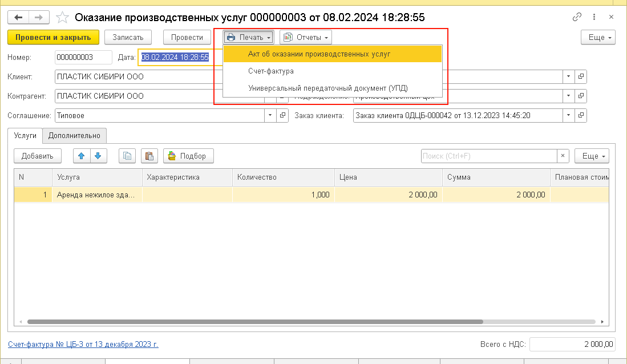Switch to the Дополнительно tab
The width and height of the screenshot is (627, 364).
[74, 135]
